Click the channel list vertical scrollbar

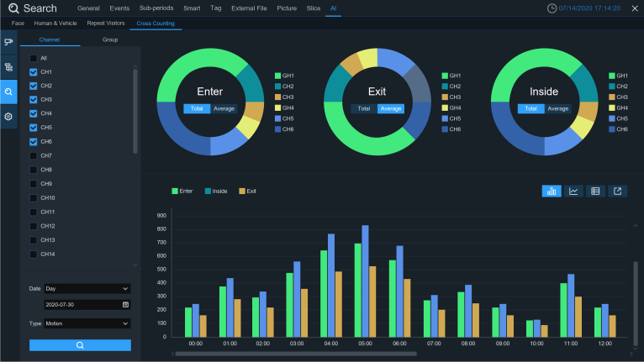tap(135, 111)
